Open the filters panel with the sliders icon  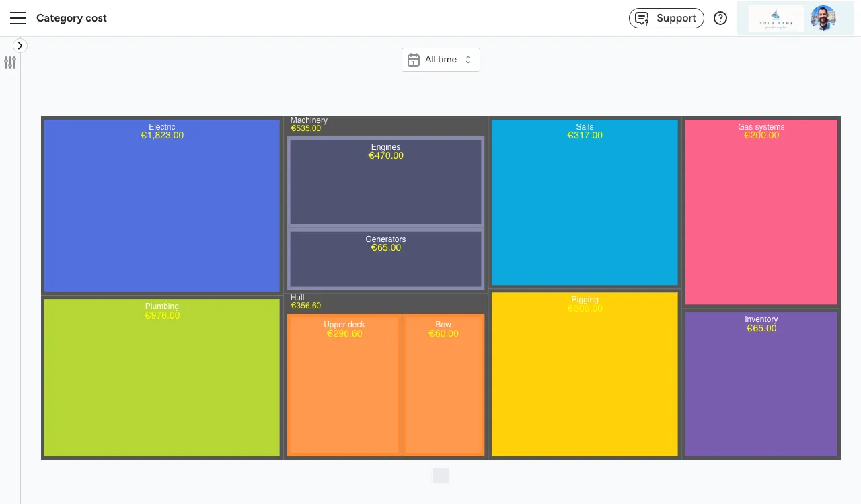(x=10, y=62)
